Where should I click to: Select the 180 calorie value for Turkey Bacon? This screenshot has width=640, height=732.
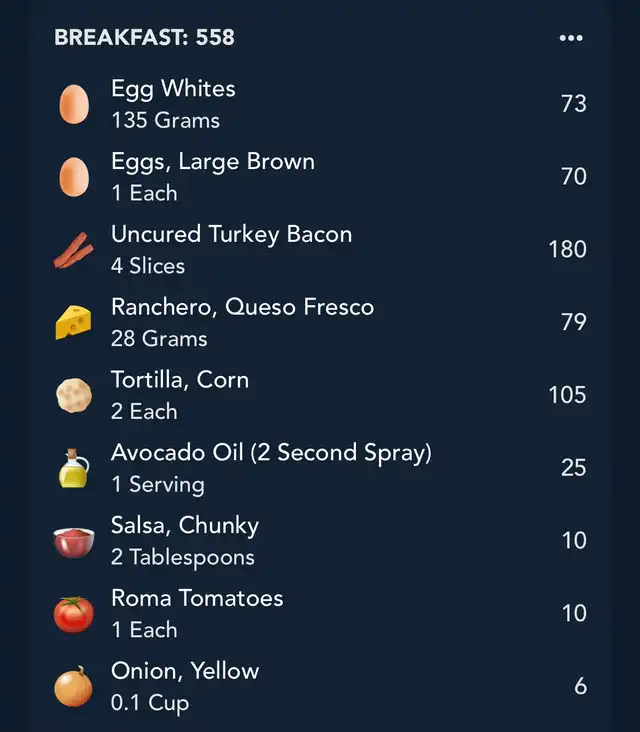[x=567, y=249]
